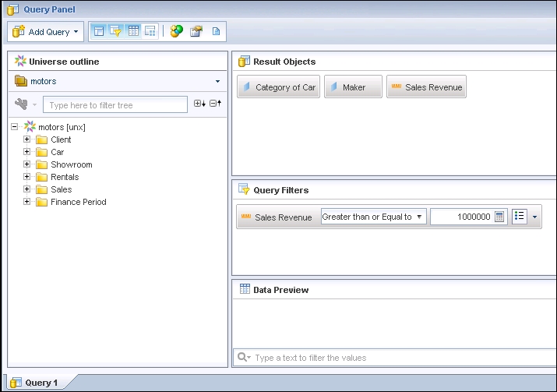Open the wrench options dropdown arrow

click(34, 104)
